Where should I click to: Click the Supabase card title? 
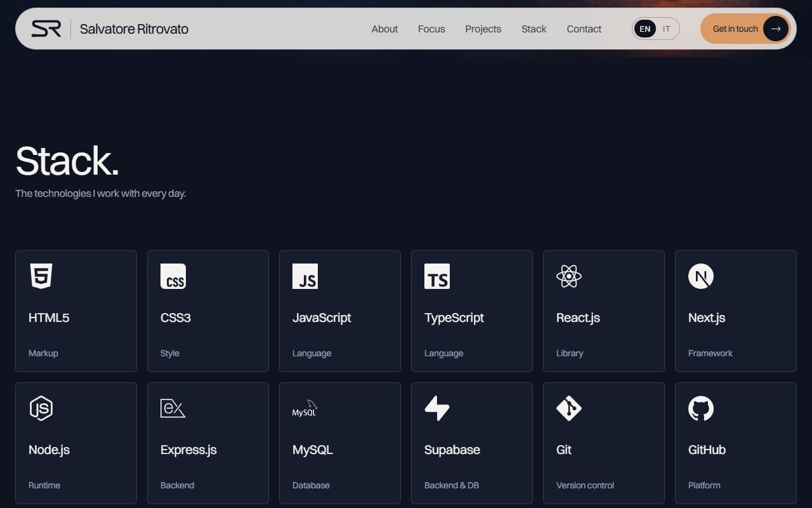pyautogui.click(x=452, y=450)
